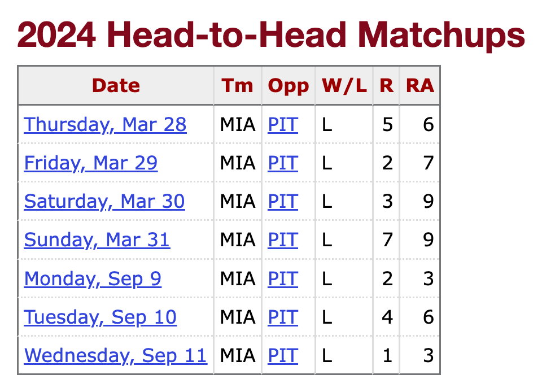542x392 pixels.
Task: Click PIT link in Mar 28 row
Action: point(282,124)
